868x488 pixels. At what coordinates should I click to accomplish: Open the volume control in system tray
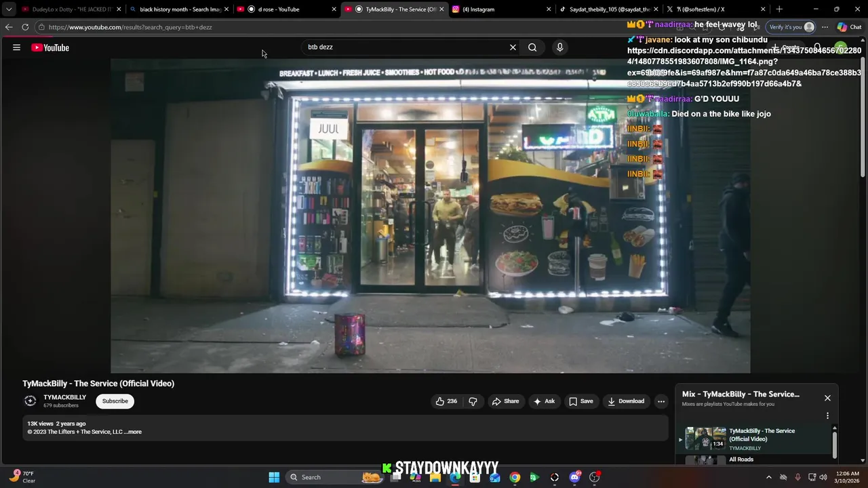(x=823, y=477)
